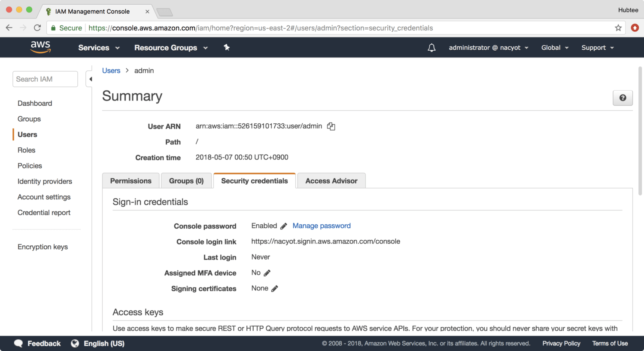Click English (US) language selector
This screenshot has width=644, height=351.
[104, 343]
